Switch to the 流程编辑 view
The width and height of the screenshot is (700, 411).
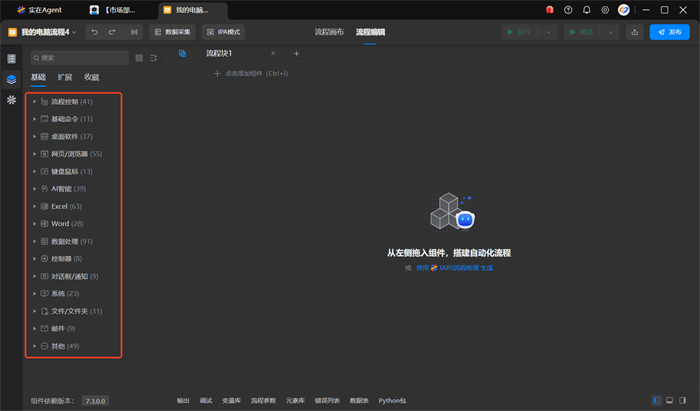click(x=370, y=32)
